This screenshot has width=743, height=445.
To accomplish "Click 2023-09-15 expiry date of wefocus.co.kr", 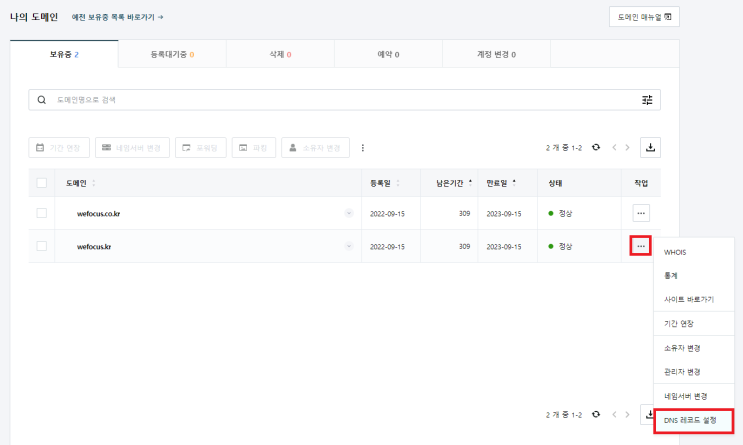I will (x=504, y=214).
